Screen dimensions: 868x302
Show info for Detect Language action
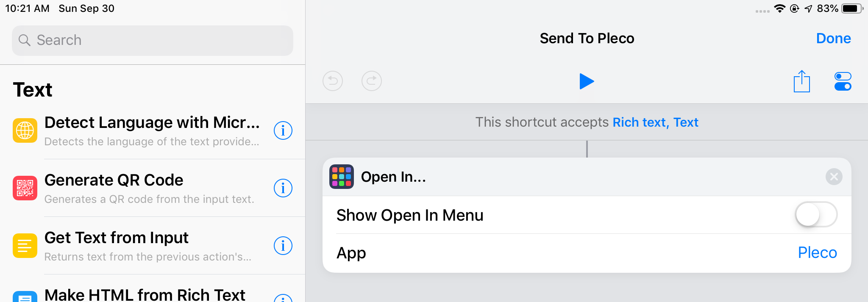[283, 130]
